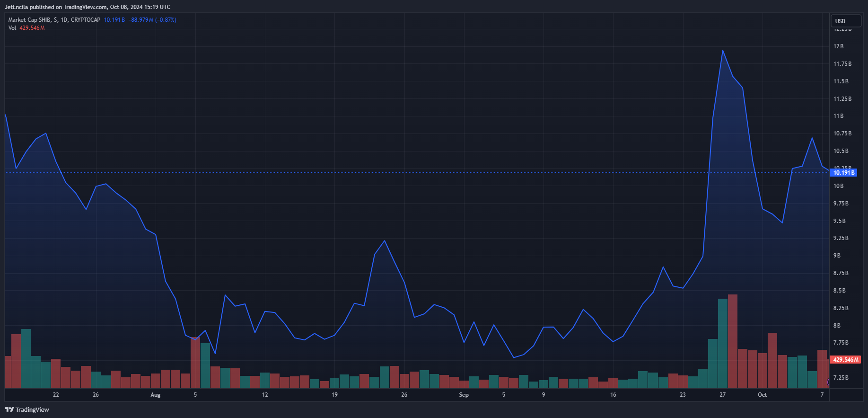Click the red 429.546 M volume axis tag
The image size is (868, 418).
click(x=845, y=360)
